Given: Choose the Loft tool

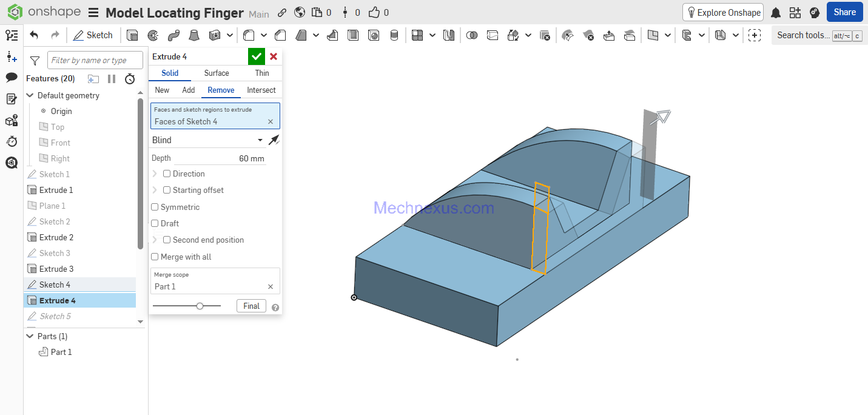Looking at the screenshot, I should 194,35.
